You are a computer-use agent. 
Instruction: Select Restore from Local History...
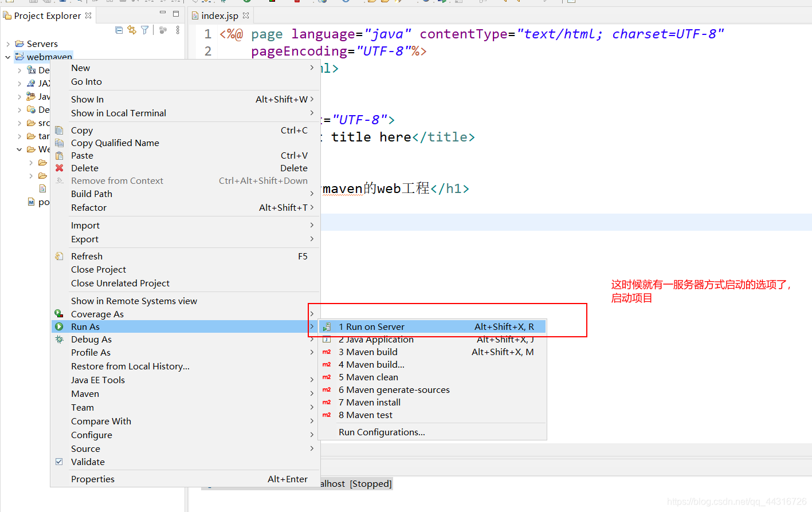pyautogui.click(x=185, y=366)
